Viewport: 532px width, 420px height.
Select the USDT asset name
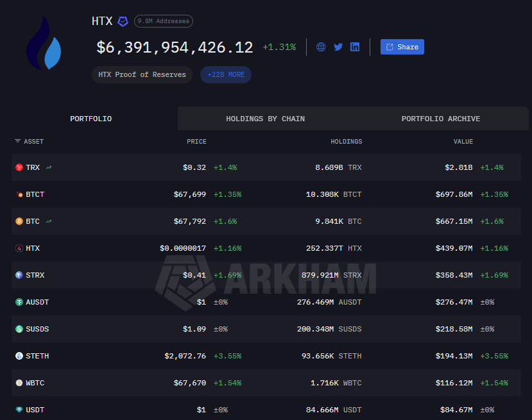click(35, 410)
